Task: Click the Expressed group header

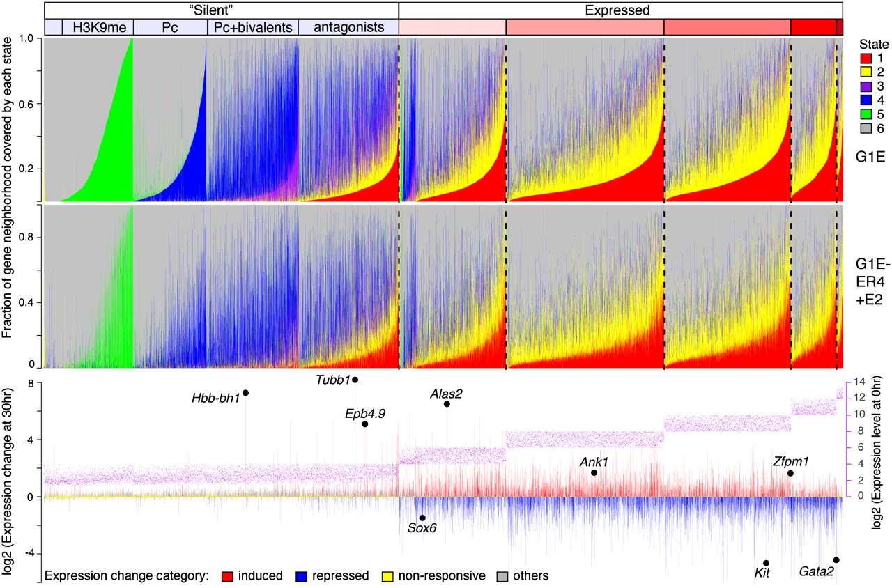Action: pyautogui.click(x=620, y=10)
